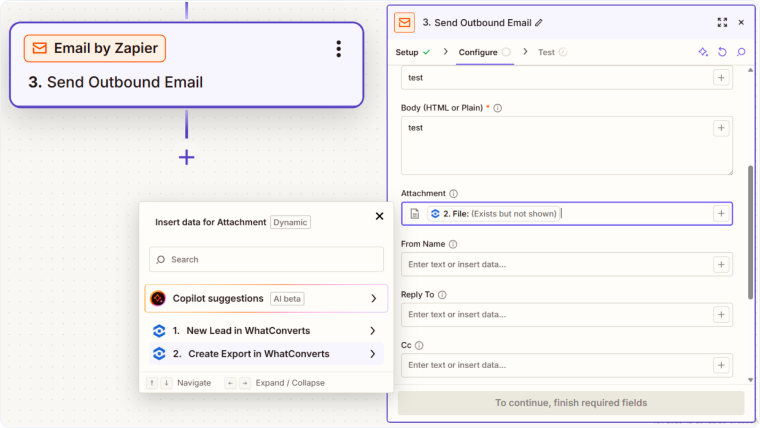Click the plus button on the Reply To field
The image size is (760, 428).
(721, 315)
